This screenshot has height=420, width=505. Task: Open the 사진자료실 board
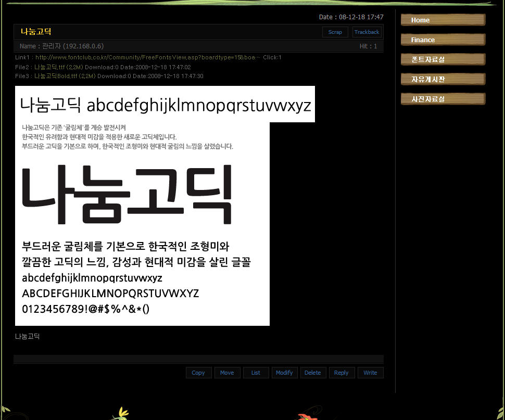(443, 99)
